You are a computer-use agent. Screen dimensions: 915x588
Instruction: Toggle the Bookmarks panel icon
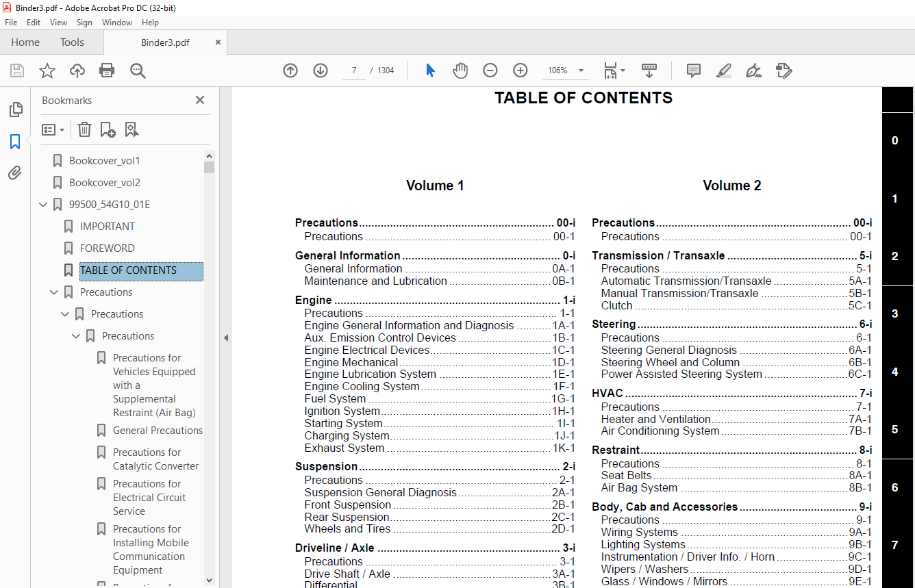coord(15,142)
